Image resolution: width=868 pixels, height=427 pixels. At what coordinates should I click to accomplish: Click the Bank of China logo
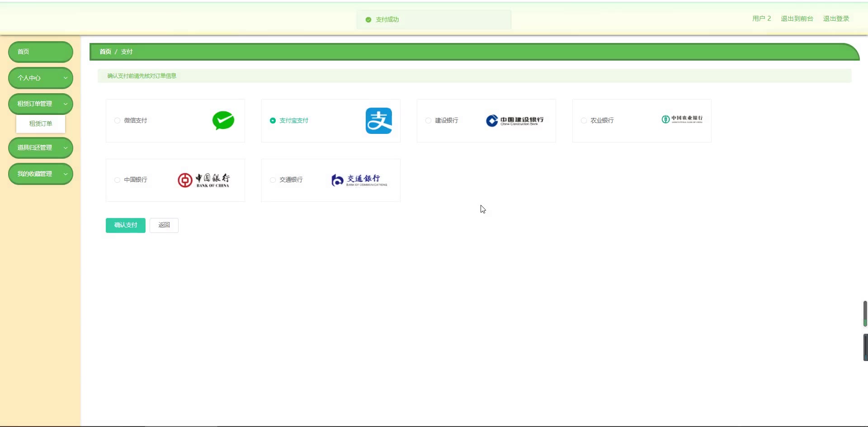(x=203, y=180)
